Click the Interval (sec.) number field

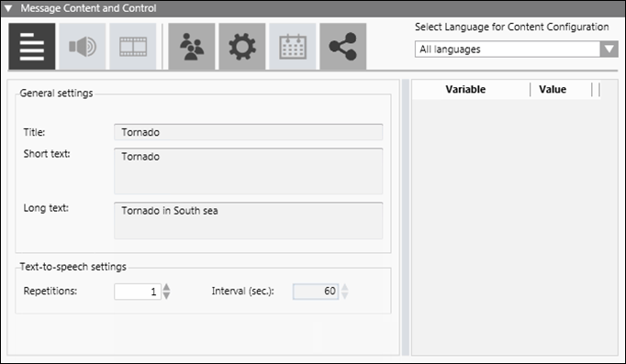(x=316, y=292)
